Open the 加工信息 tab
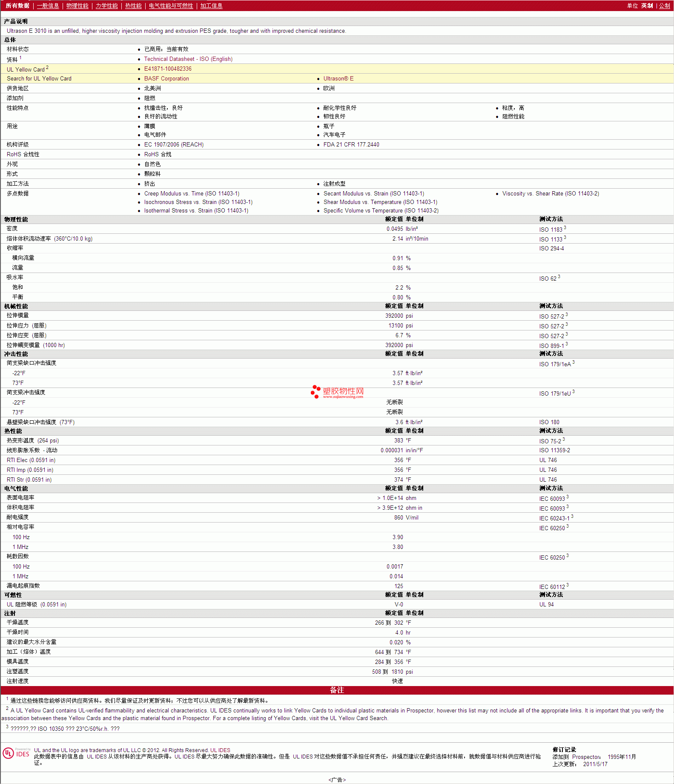The image size is (674, 784). (212, 6)
